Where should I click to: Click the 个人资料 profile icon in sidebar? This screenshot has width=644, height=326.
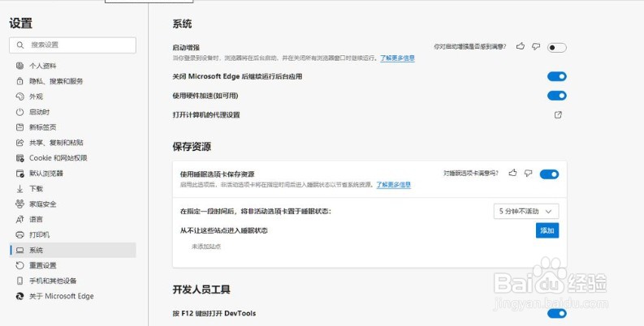click(x=19, y=66)
